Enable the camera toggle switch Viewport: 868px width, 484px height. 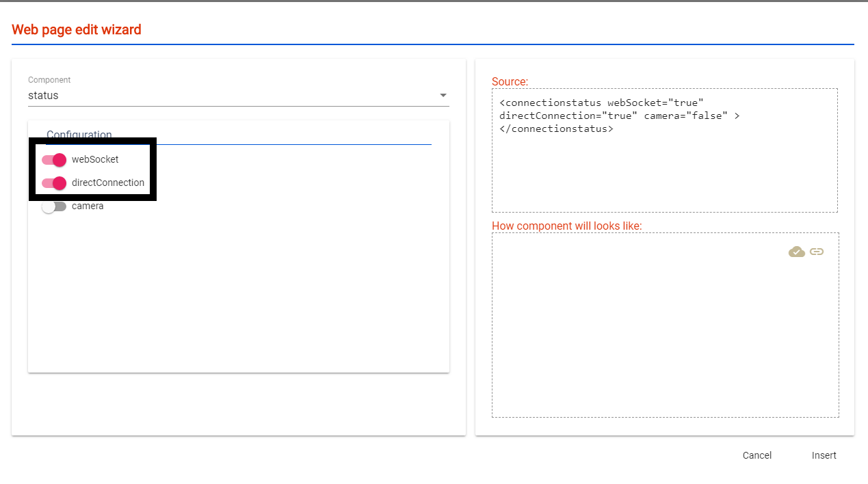click(x=54, y=206)
